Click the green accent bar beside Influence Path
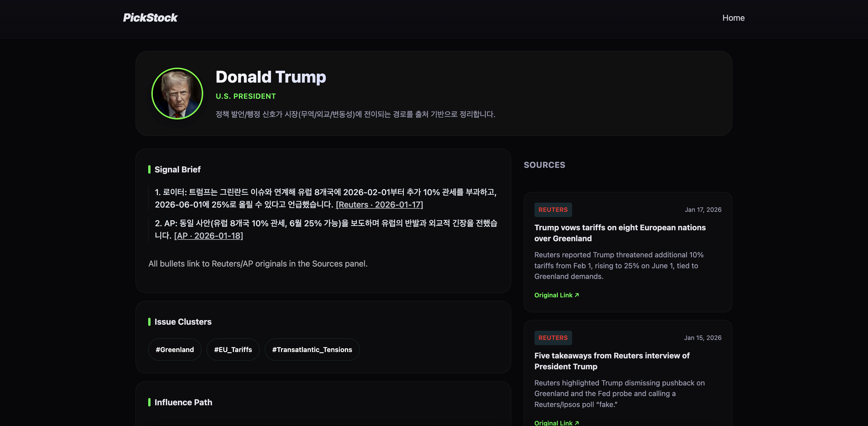The height and width of the screenshot is (426, 868). (149, 402)
